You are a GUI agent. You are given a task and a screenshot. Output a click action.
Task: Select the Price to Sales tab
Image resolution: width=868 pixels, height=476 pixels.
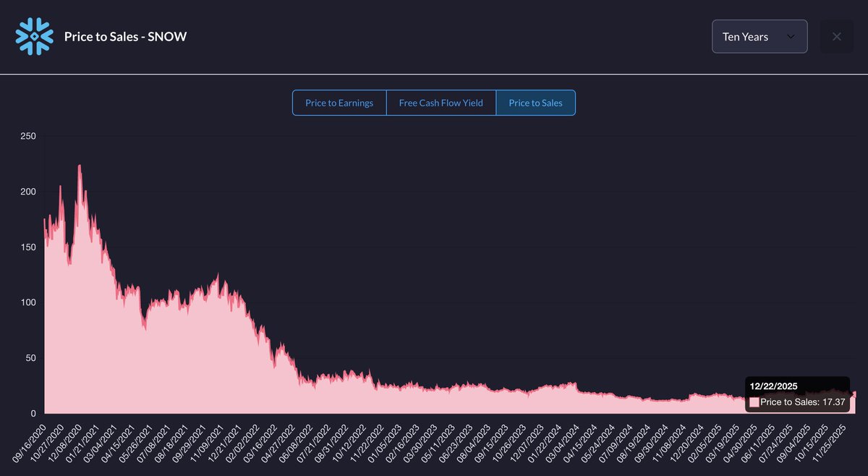pos(535,103)
